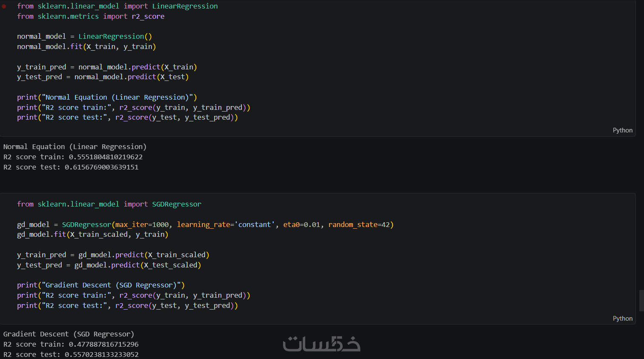The width and height of the screenshot is (644, 359).
Task: Click the Arabic watermark logo at the bottom
Action: 321,344
